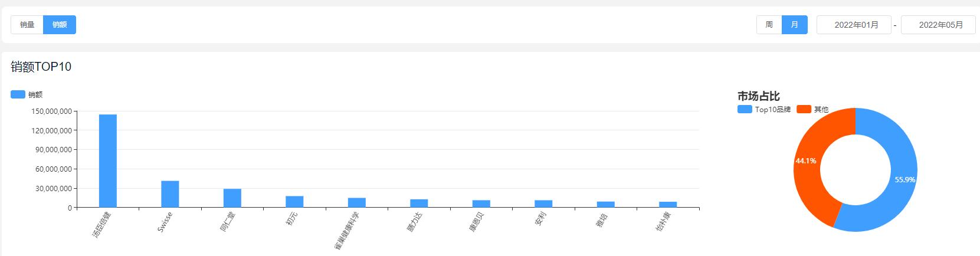The height and width of the screenshot is (256, 980).
Task: Click the 雅培 bar
Action: [606, 205]
